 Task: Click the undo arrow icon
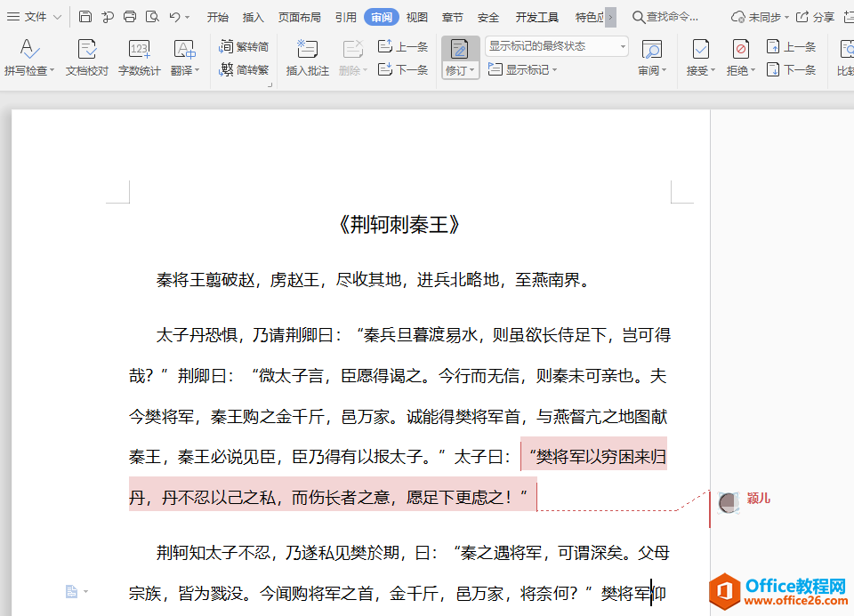tap(175, 17)
